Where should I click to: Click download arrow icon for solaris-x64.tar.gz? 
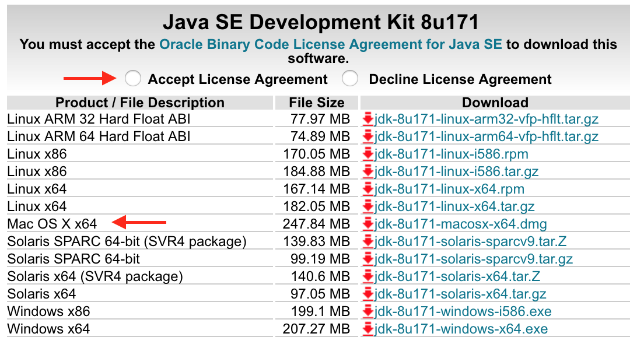click(368, 294)
